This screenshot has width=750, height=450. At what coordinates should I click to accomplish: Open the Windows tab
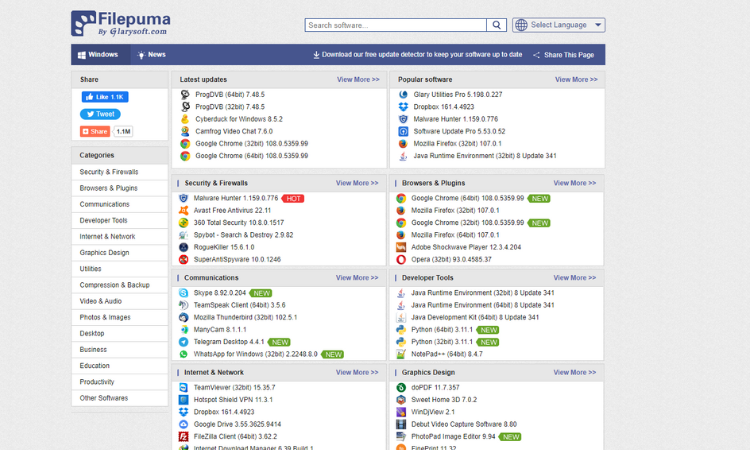pyautogui.click(x=98, y=55)
